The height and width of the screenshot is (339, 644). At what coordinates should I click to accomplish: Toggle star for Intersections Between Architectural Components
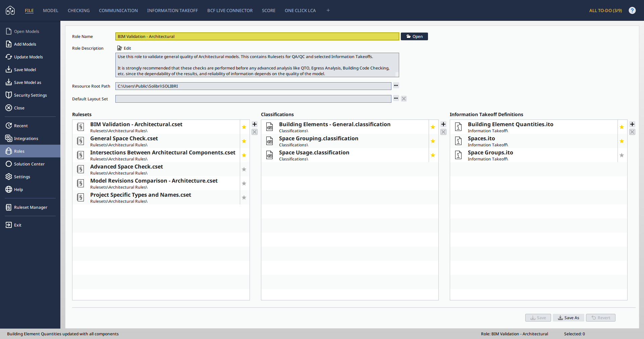click(244, 155)
